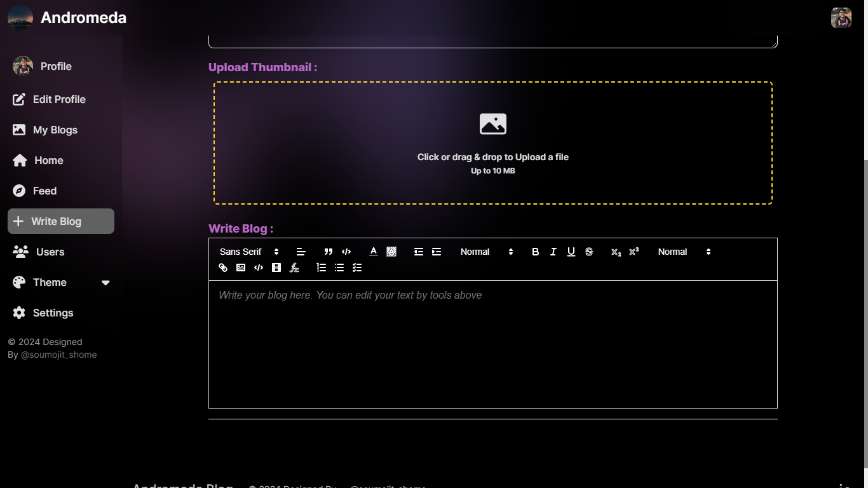868x488 pixels.
Task: Insert a video into the blog
Action: coord(276,268)
